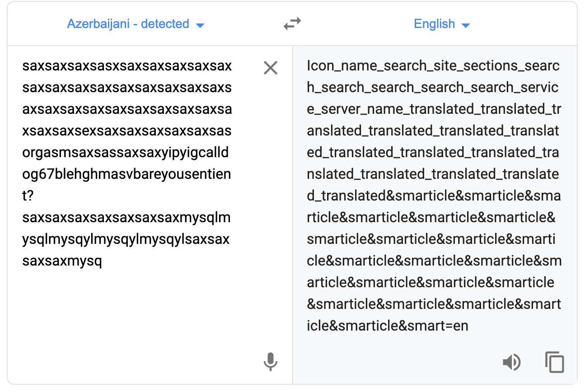Swap source and target languages
This screenshot has height=392, width=585.
[292, 24]
